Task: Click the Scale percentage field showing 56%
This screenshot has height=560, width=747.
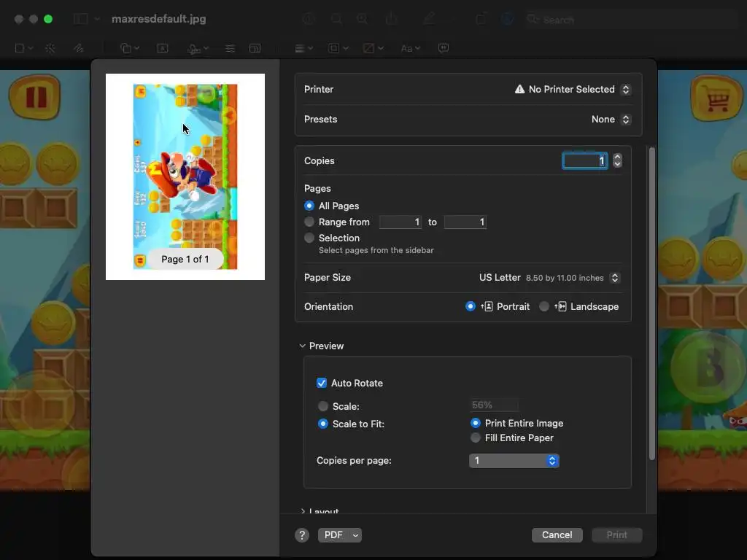Action: pyautogui.click(x=494, y=405)
